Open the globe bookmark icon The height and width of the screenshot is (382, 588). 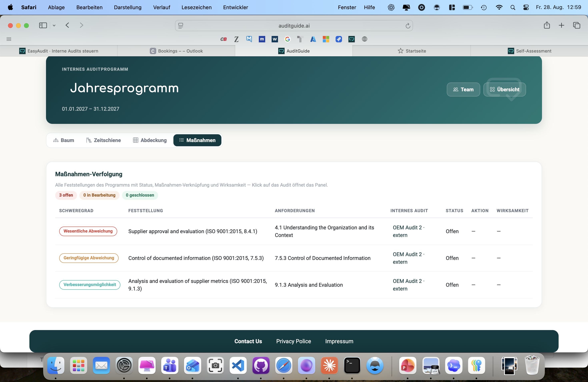tap(364, 39)
